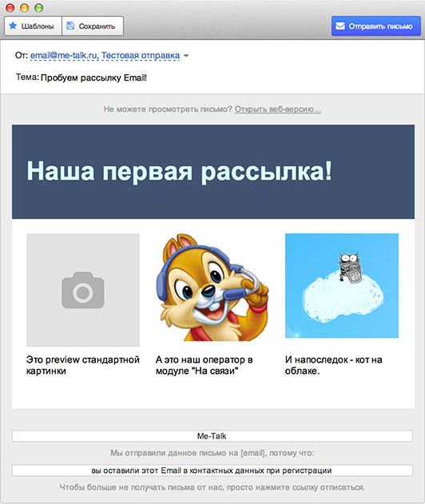The image size is (425, 504).
Task: Click the От: label
Action: click(x=22, y=55)
